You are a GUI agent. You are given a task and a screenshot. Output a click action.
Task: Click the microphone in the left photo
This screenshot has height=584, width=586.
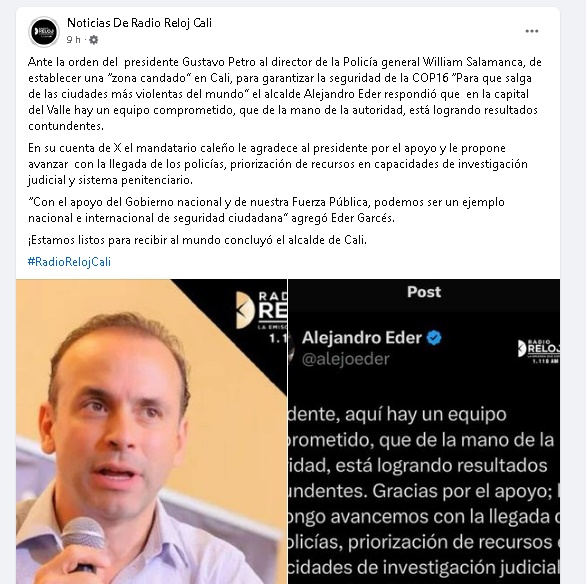tap(83, 538)
